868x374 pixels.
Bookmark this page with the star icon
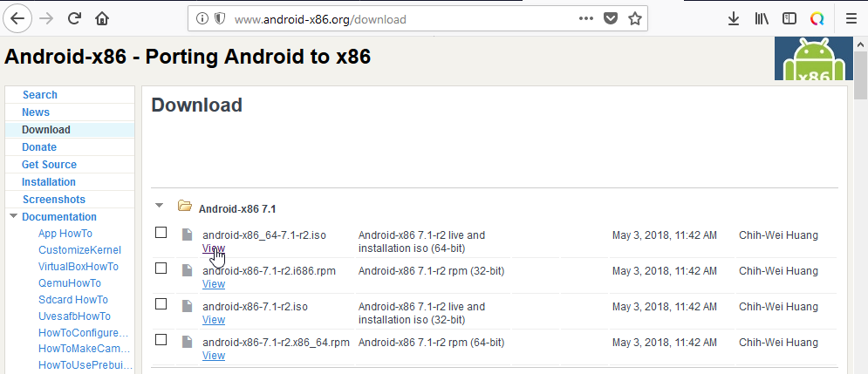634,18
